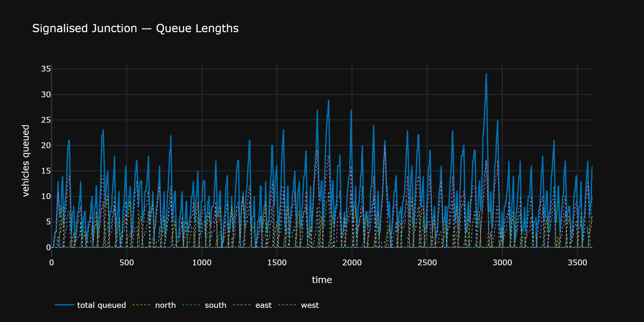Click the 1500 time axis tick label

277,263
